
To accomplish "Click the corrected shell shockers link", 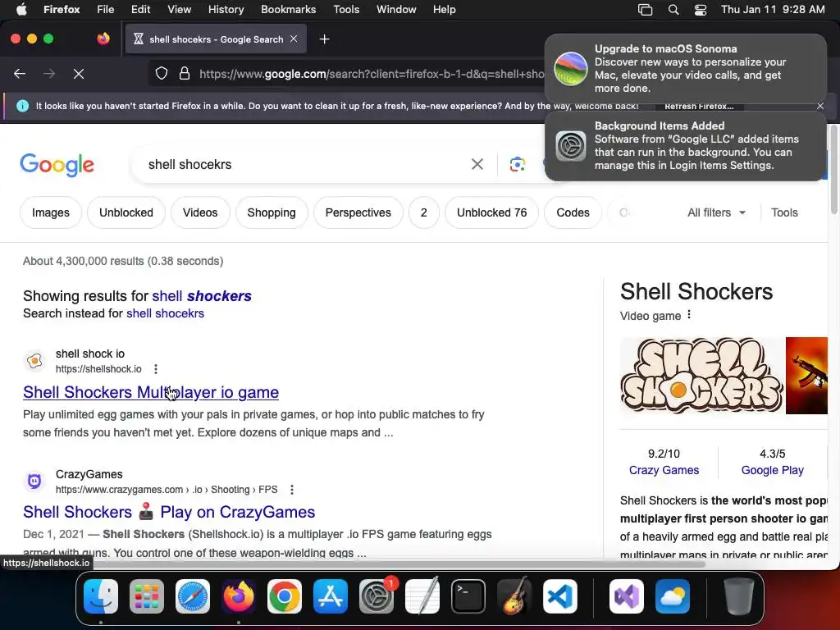I will tap(202, 295).
